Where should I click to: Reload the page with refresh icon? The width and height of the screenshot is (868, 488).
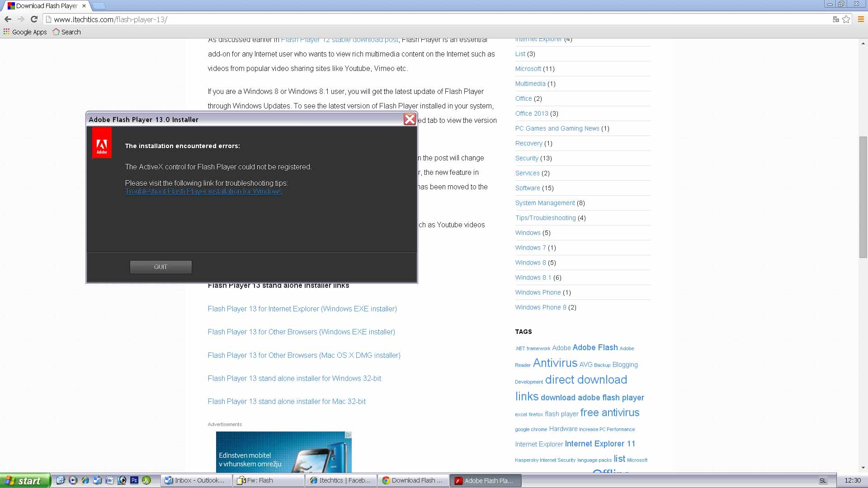[34, 19]
